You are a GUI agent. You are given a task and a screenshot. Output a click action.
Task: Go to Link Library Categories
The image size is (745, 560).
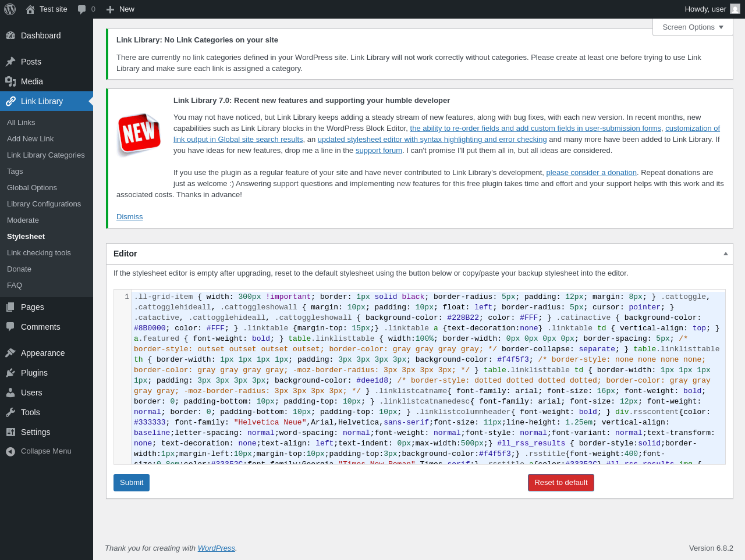click(46, 155)
